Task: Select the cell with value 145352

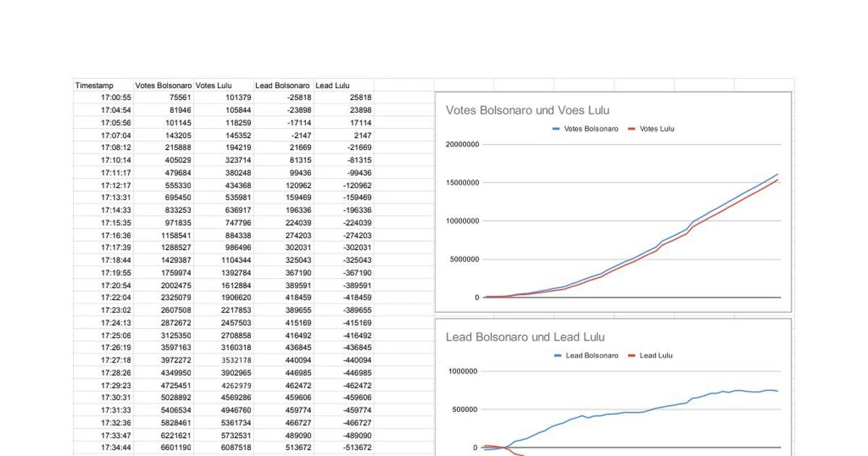Action: [224, 135]
